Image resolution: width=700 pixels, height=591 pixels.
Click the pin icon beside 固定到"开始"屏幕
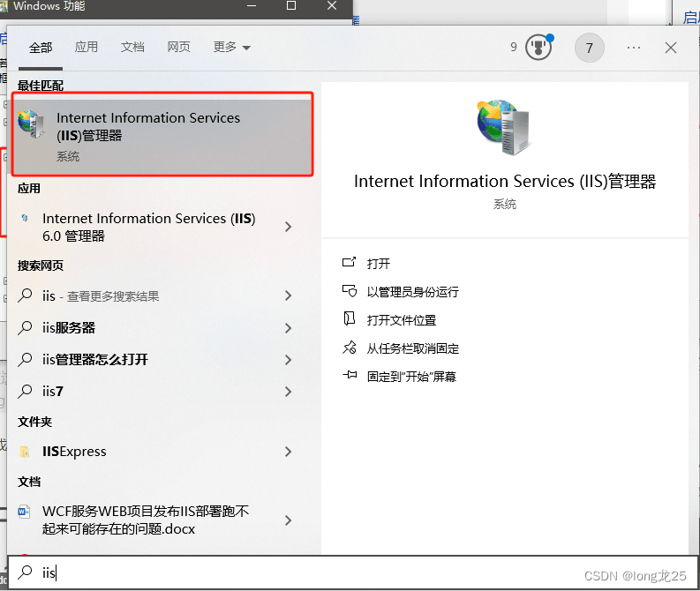click(350, 375)
